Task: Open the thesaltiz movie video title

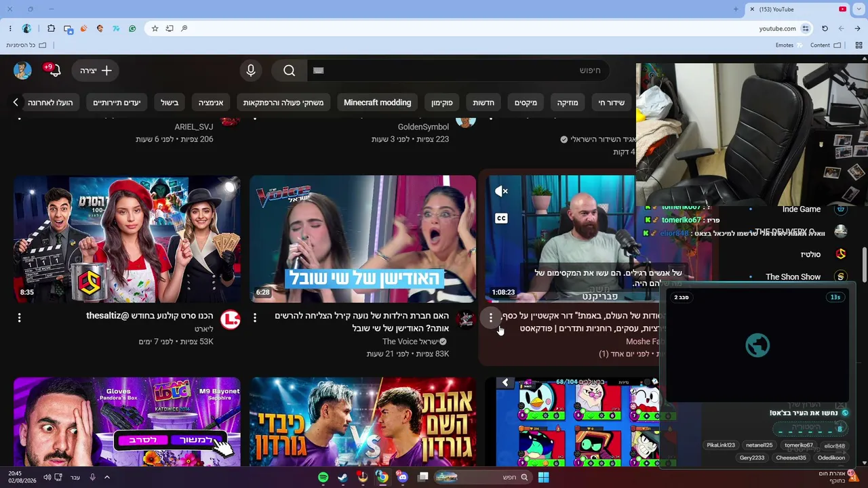Action: (150, 316)
